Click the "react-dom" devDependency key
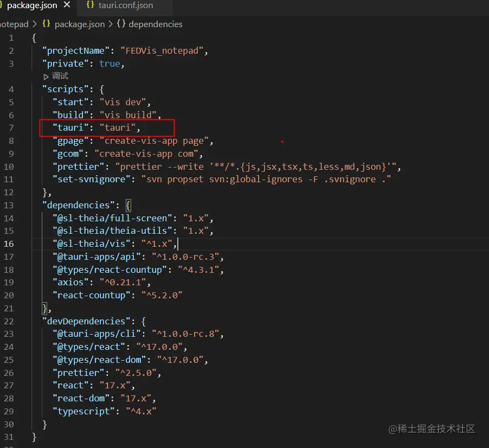489x448 pixels. [81, 399]
